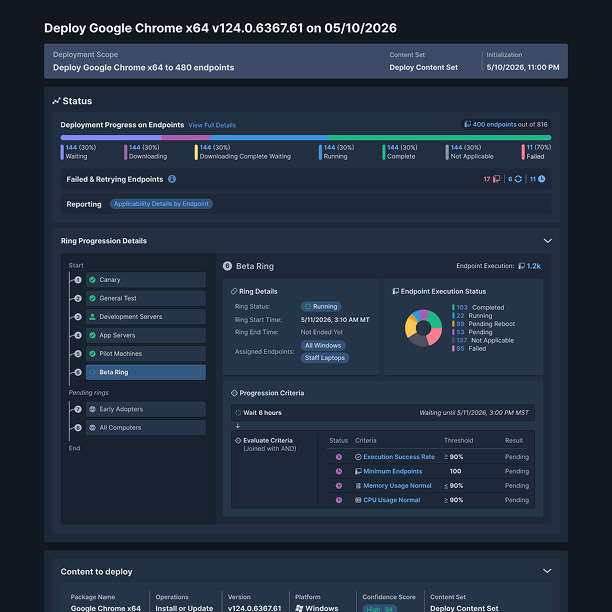Viewport: 612px width, 612px height.
Task: Click pending status icon for Execution Success Rate
Action: pyautogui.click(x=339, y=457)
